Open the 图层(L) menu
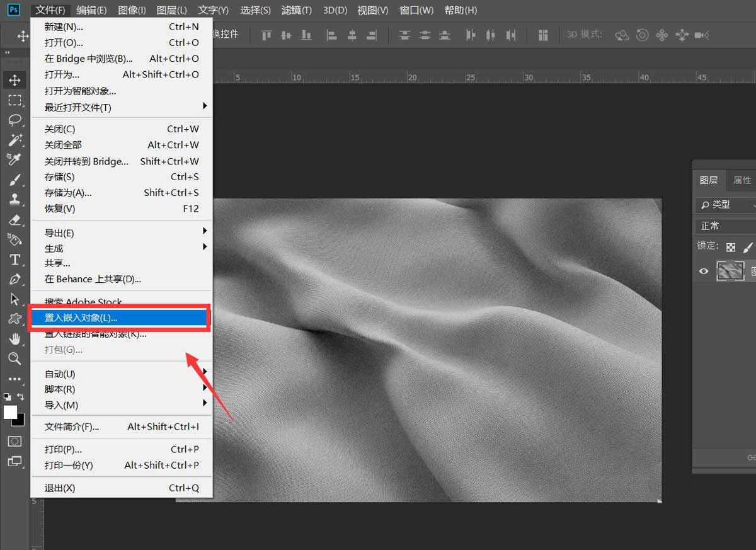Image resolution: width=756 pixels, height=550 pixels. tap(171, 10)
